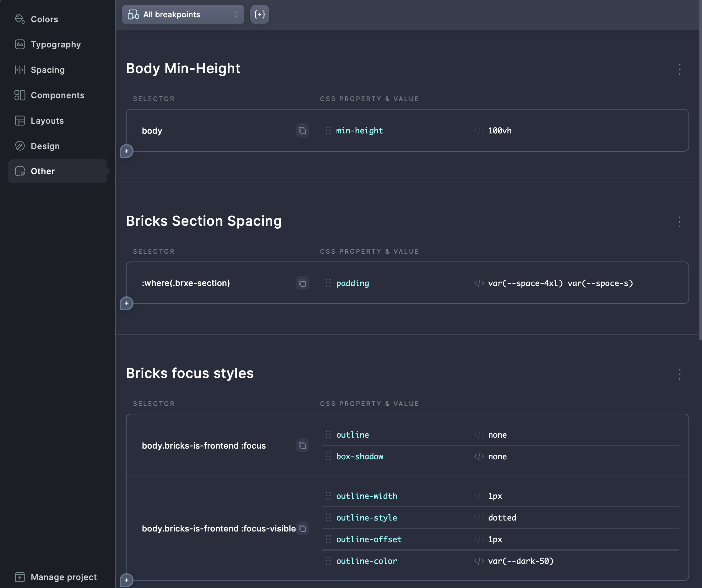Open the Components section

coord(57,95)
